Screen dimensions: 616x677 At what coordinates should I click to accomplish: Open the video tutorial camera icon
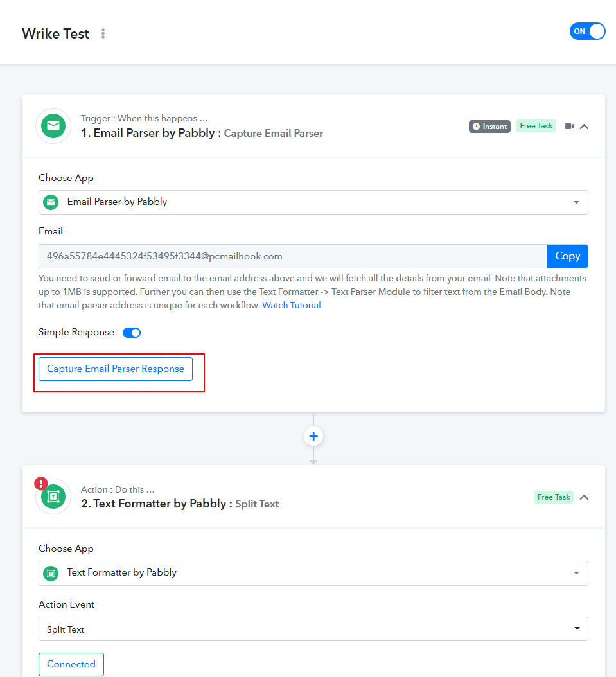569,127
